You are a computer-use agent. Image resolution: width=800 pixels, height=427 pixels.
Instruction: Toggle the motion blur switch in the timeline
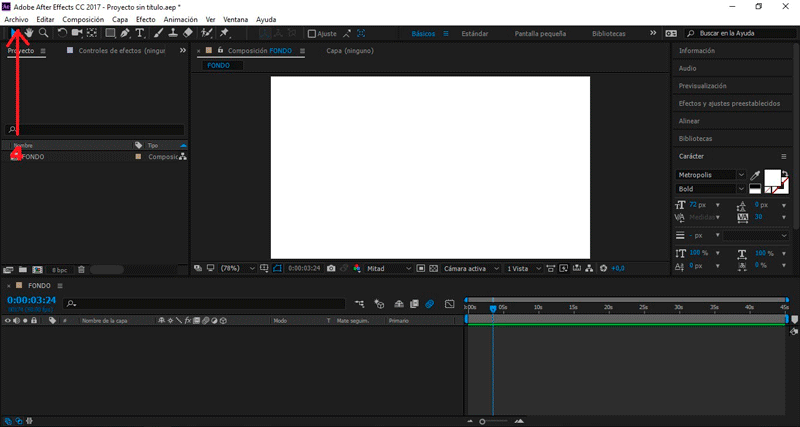pyautogui.click(x=429, y=303)
